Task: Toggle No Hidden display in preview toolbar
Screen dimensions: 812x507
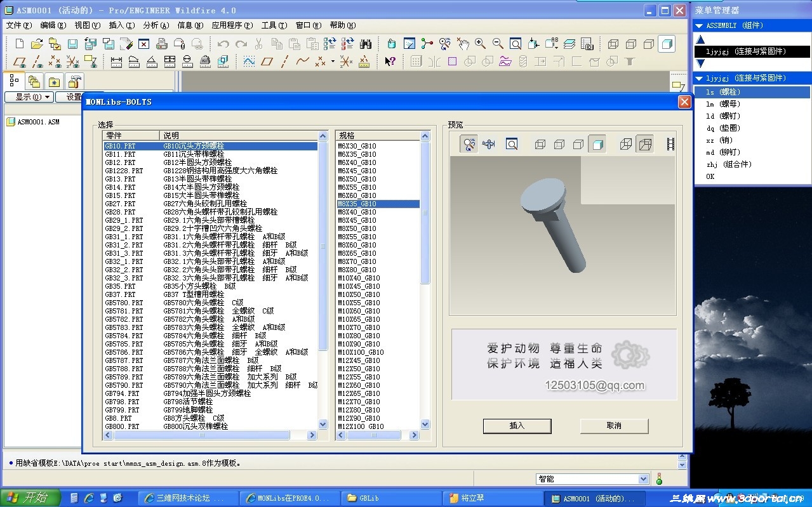Action: click(x=578, y=144)
